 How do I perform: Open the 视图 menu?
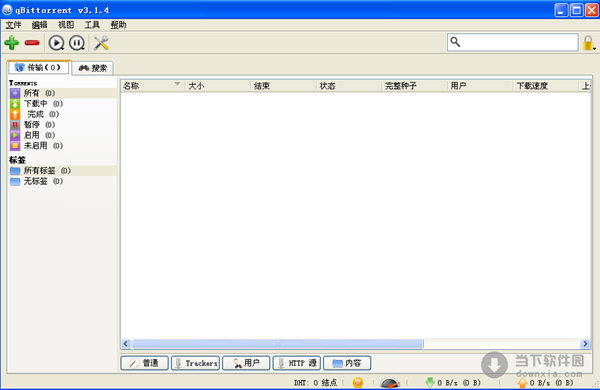click(x=66, y=25)
